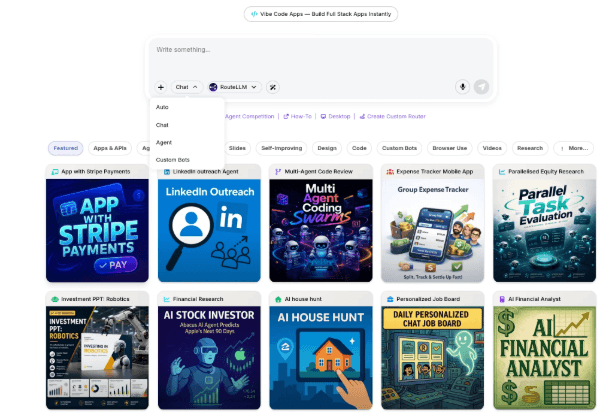Image resolution: width=614 pixels, height=415 pixels.
Task: Click the Expense Tracker Mobile App people icon
Action: pyautogui.click(x=390, y=171)
